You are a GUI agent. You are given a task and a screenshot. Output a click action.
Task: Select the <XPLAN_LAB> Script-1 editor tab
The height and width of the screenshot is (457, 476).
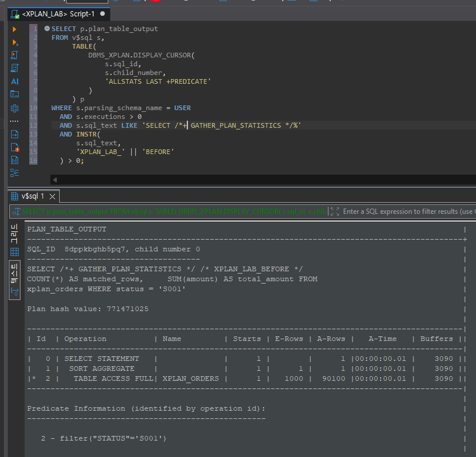click(59, 14)
